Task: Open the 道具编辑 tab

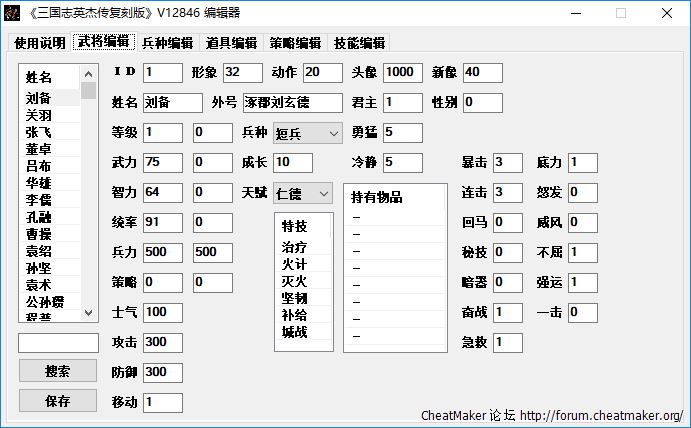Action: 231,43
